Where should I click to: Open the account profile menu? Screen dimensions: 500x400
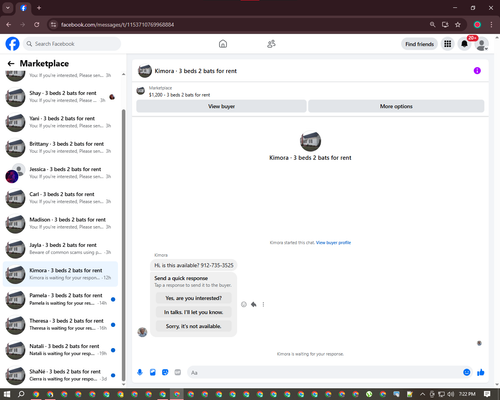[x=481, y=44]
